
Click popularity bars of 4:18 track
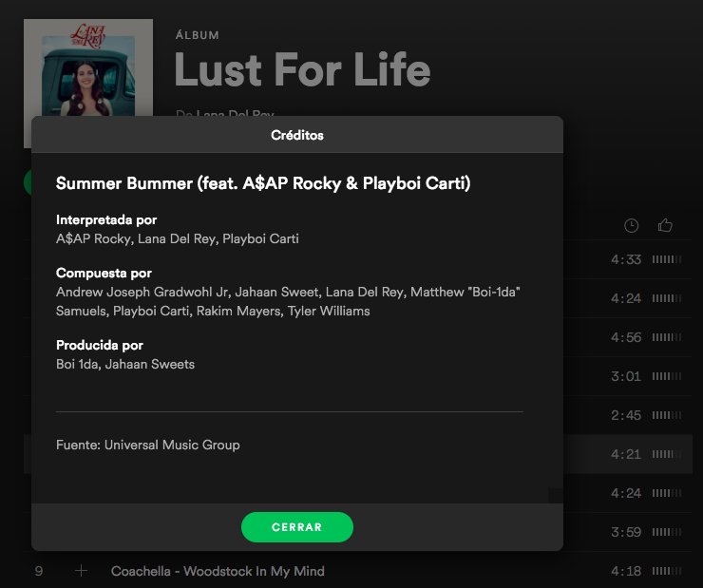pyautogui.click(x=667, y=571)
